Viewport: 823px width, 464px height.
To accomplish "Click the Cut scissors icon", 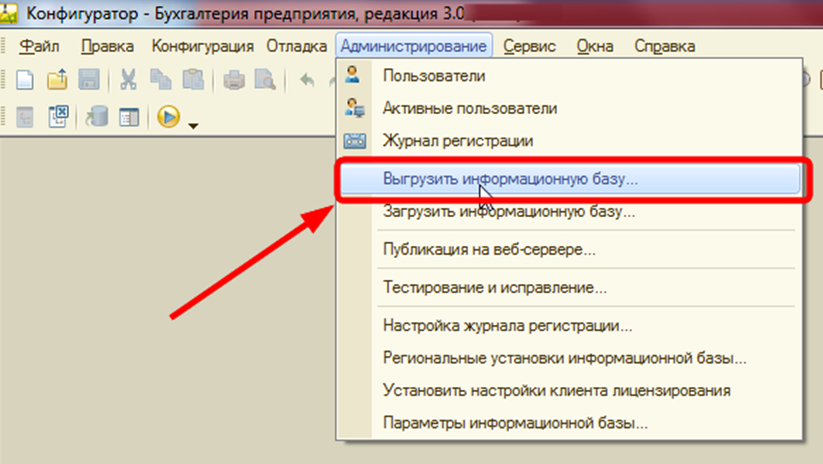I will 128,80.
